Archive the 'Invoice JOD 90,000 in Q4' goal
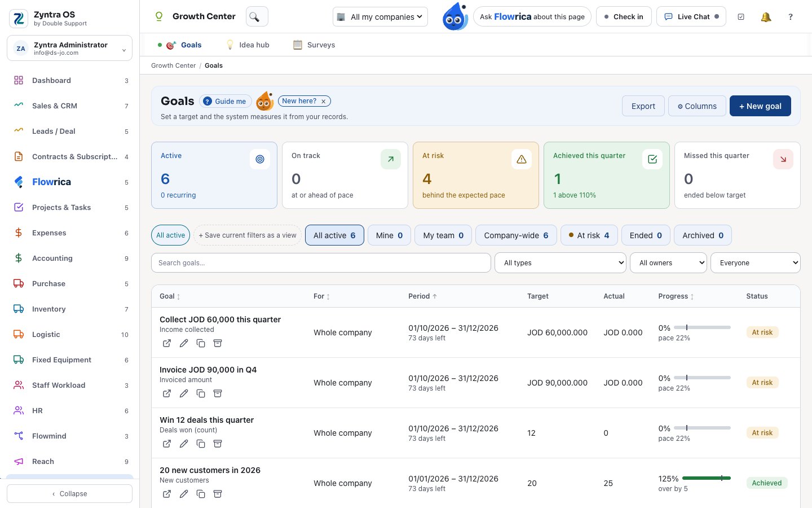 click(x=218, y=393)
